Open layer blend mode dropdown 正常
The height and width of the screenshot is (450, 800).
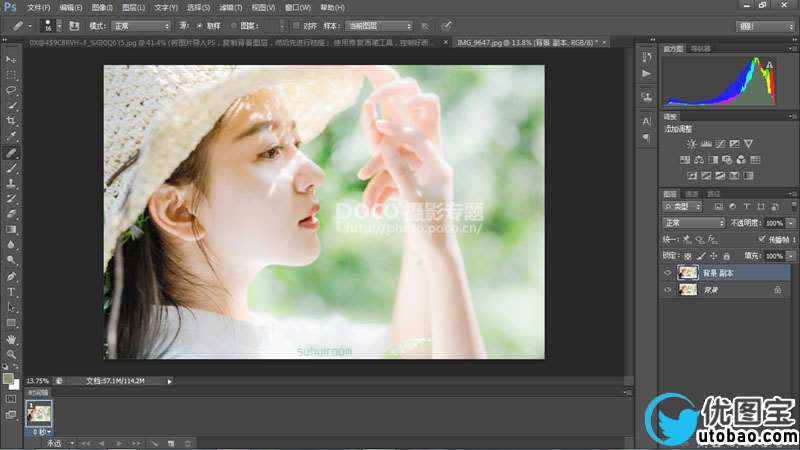693,223
